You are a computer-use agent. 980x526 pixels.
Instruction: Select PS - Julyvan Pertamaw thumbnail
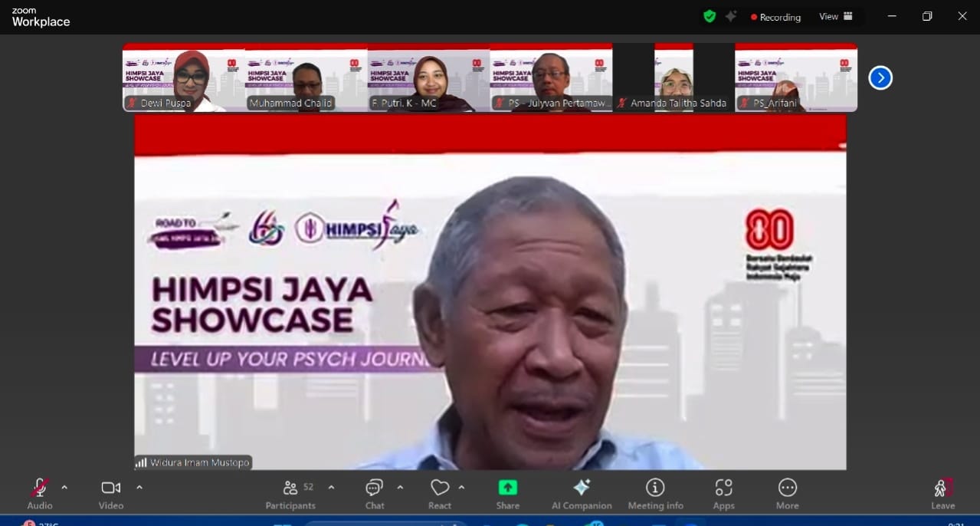pyautogui.click(x=552, y=77)
